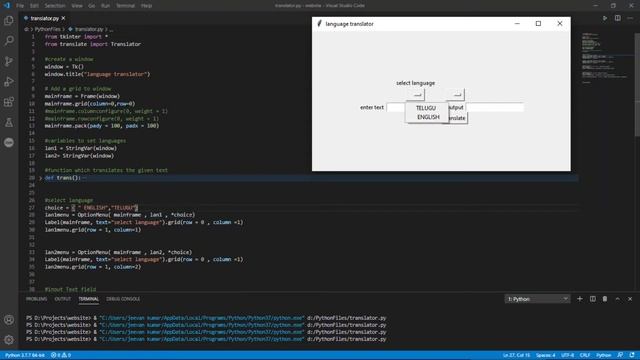Image resolution: width=640 pixels, height=360 pixels.
Task: Close the translator.py editor tab
Action: click(63, 18)
